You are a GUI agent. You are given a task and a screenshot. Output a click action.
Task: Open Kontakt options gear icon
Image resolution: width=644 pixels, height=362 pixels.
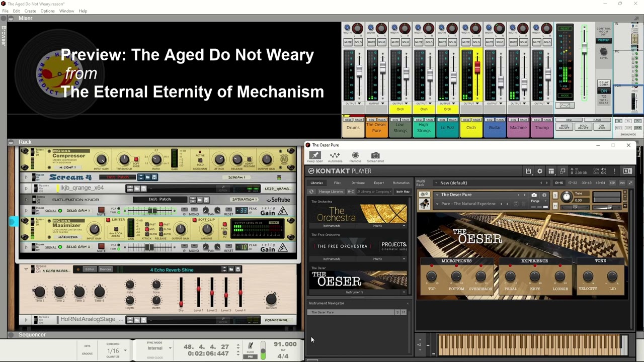tap(540, 171)
